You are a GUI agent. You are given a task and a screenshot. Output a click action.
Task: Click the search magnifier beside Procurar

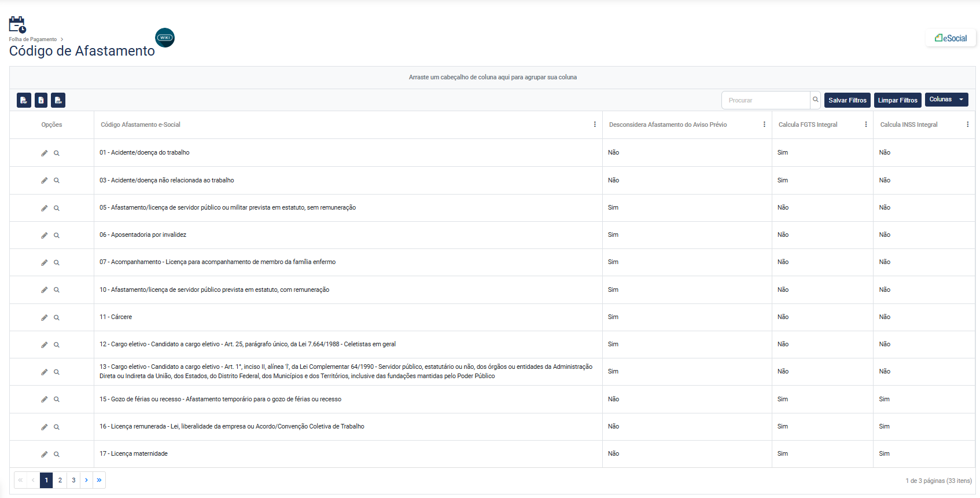pyautogui.click(x=815, y=100)
